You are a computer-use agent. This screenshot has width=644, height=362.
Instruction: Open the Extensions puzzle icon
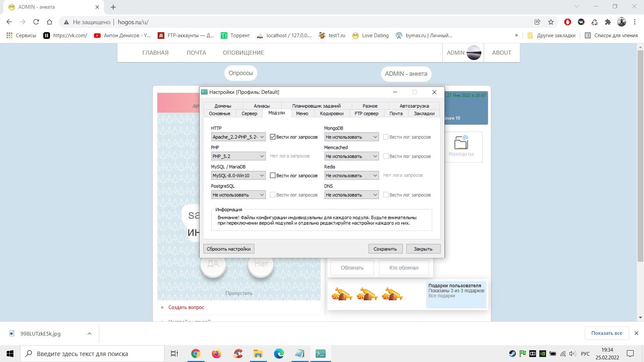(x=608, y=22)
